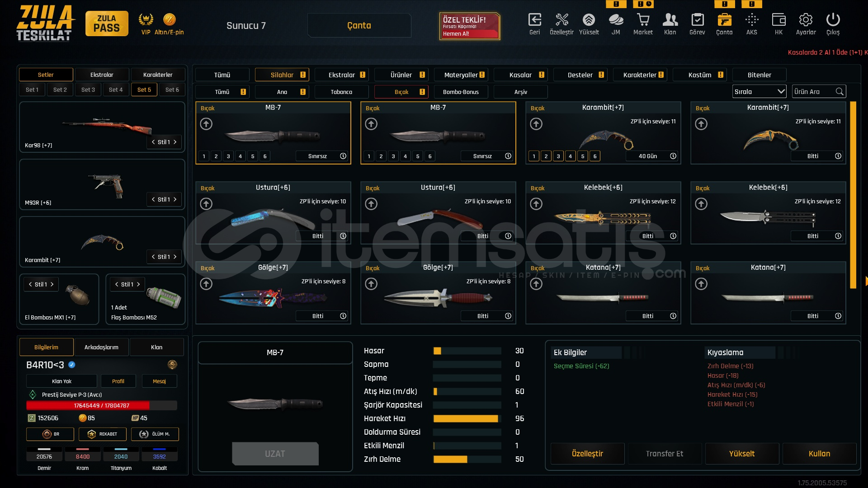This screenshot has width=868, height=488.
Task: Click the VIP crown icon
Action: point(146,19)
